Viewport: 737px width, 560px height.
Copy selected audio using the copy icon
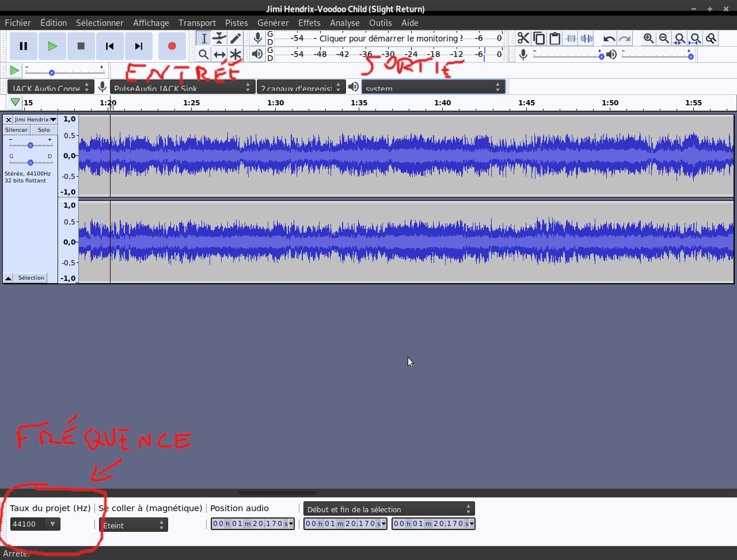coord(539,39)
